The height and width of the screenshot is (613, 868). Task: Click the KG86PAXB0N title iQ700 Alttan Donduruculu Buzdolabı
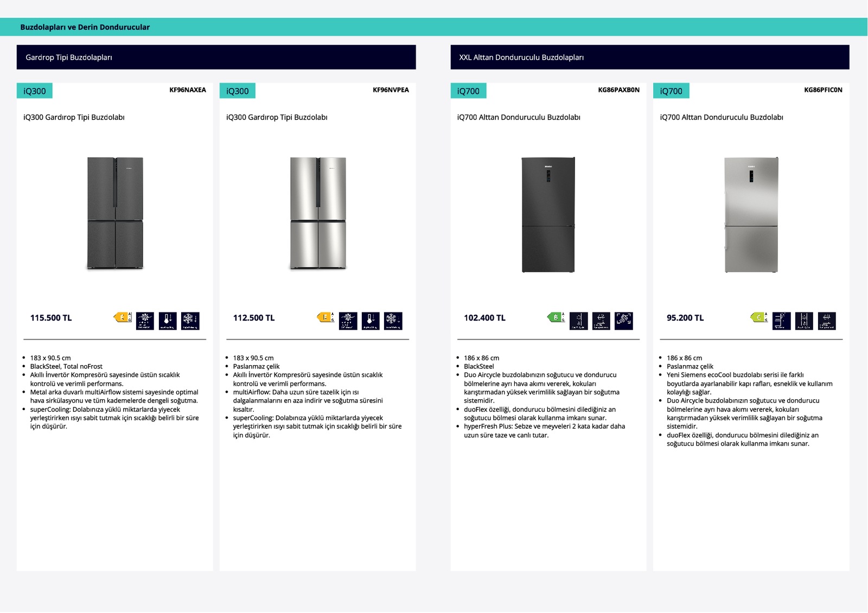coord(519,117)
